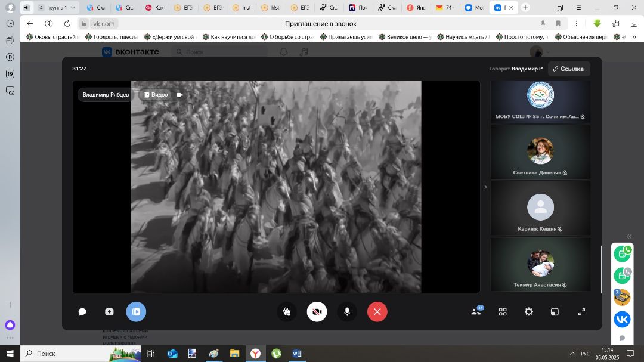This screenshot has width=644, height=362.
Task: Toggle the camera on or off
Action: point(317,312)
